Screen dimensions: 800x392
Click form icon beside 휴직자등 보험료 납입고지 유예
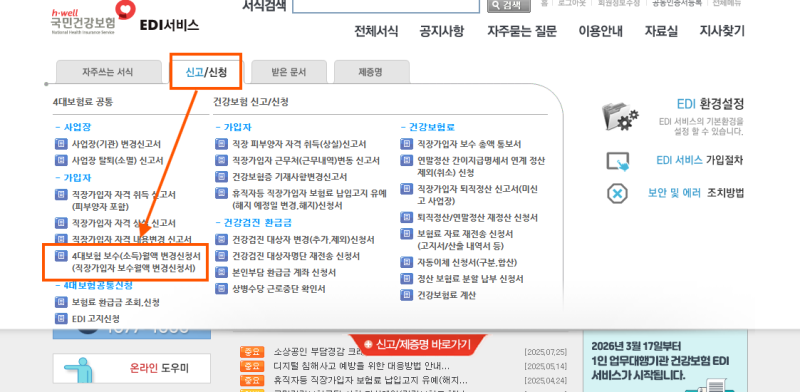[x=221, y=193]
